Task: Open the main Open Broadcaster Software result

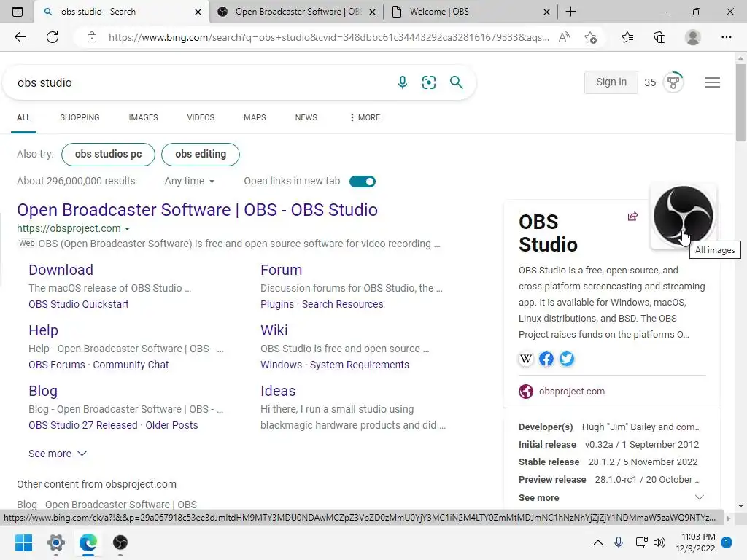Action: coord(197,210)
